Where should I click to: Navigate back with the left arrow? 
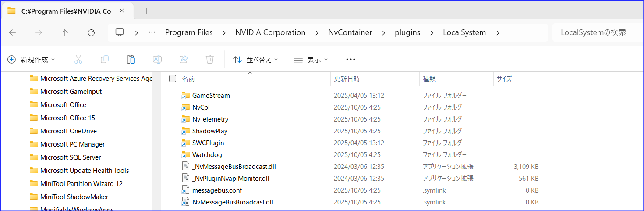coord(13,32)
